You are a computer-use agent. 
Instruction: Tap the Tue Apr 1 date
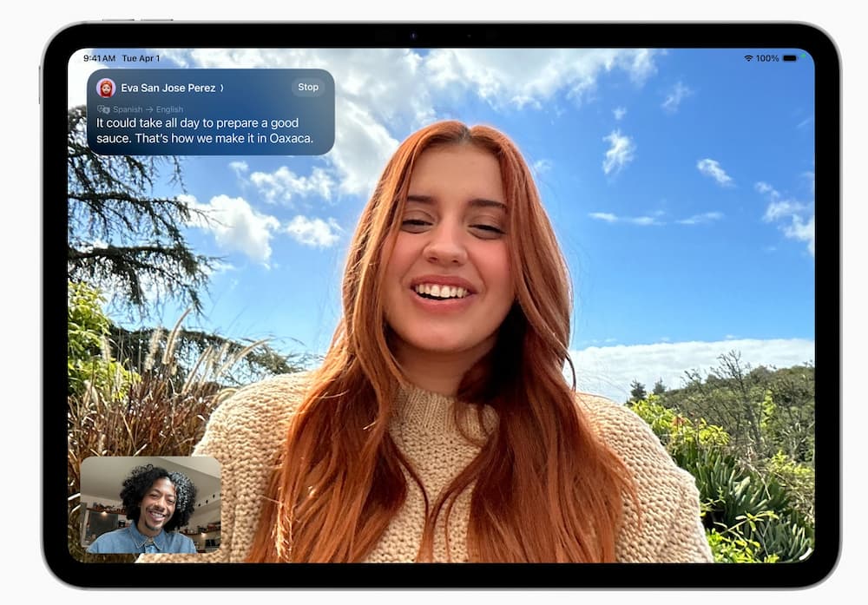tap(141, 58)
